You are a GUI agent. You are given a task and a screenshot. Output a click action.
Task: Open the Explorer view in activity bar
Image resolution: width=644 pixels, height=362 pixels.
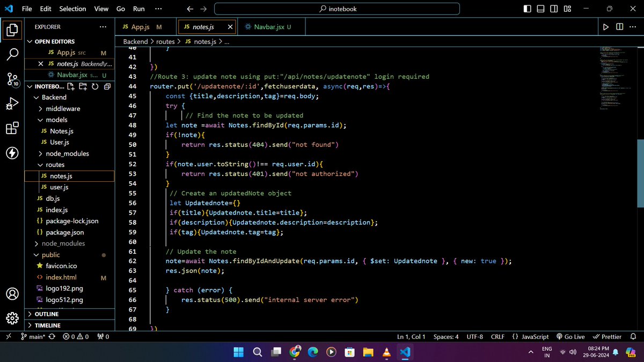(x=12, y=30)
